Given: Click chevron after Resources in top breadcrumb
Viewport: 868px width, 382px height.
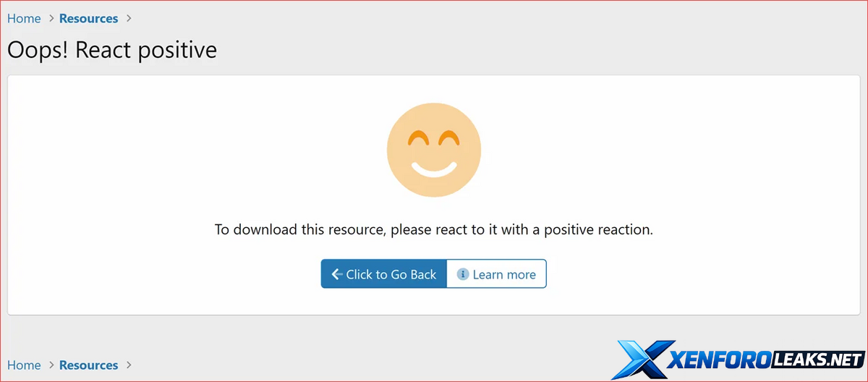Looking at the screenshot, I should point(129,19).
